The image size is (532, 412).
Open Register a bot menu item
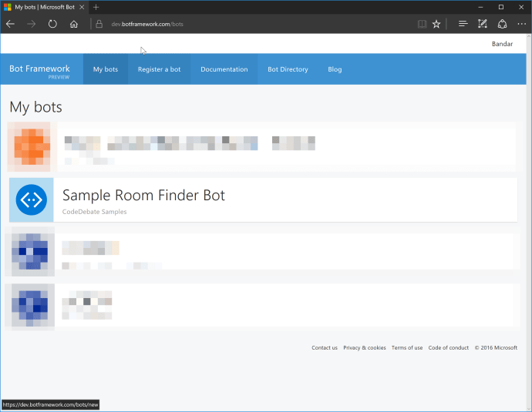159,69
